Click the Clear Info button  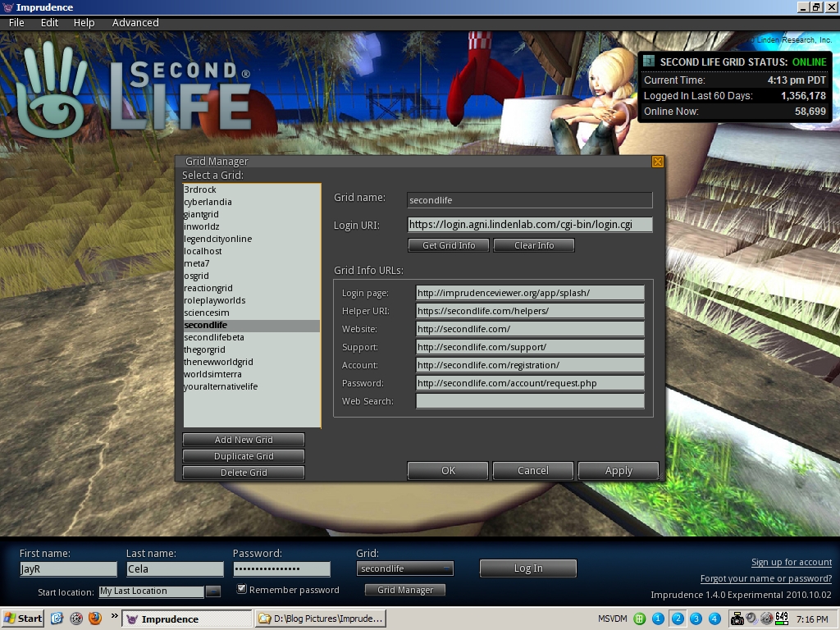[533, 245]
